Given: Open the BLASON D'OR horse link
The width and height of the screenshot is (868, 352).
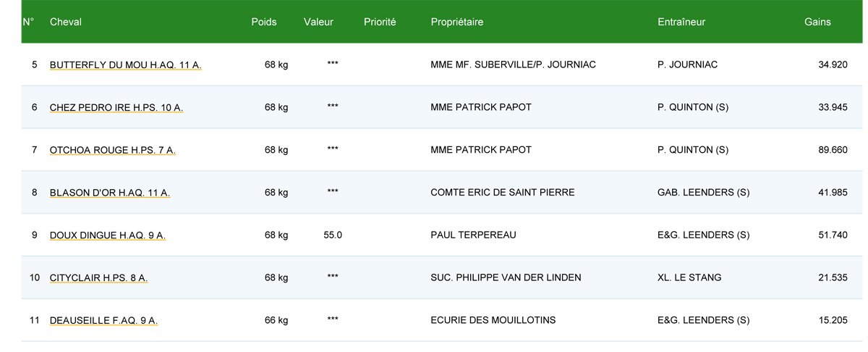Looking at the screenshot, I should point(110,193).
